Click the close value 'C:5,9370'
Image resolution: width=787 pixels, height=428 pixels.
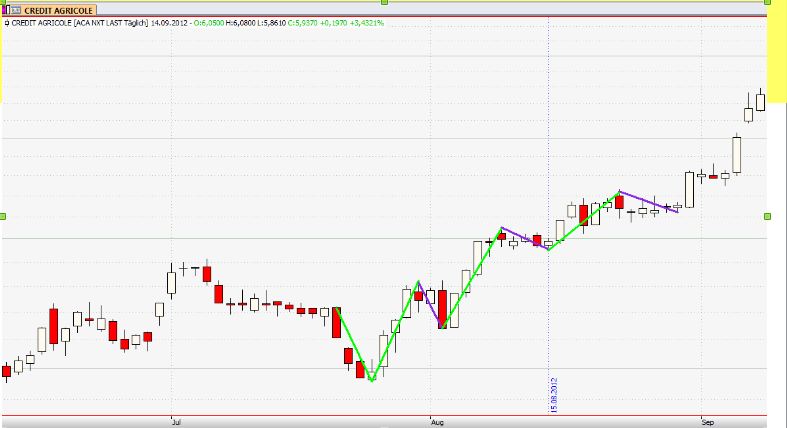pyautogui.click(x=303, y=23)
